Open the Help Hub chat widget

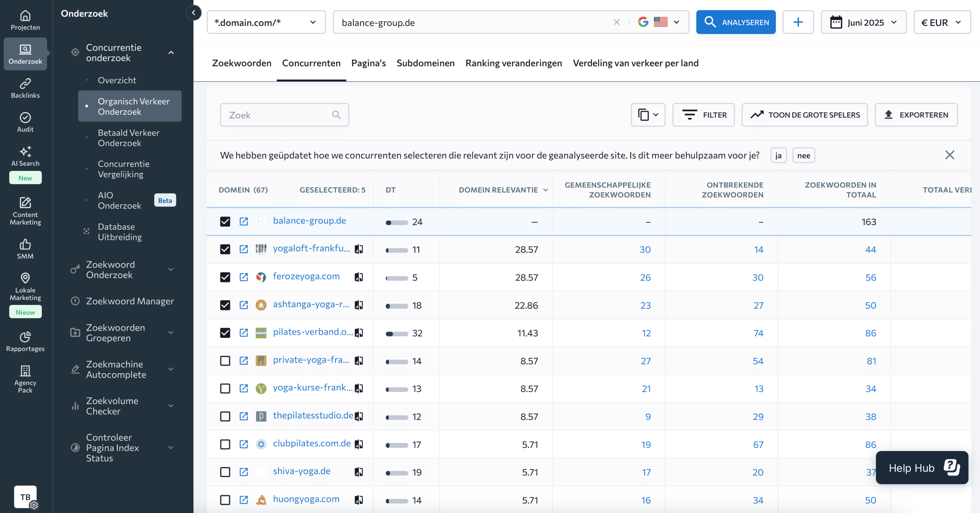click(x=922, y=468)
